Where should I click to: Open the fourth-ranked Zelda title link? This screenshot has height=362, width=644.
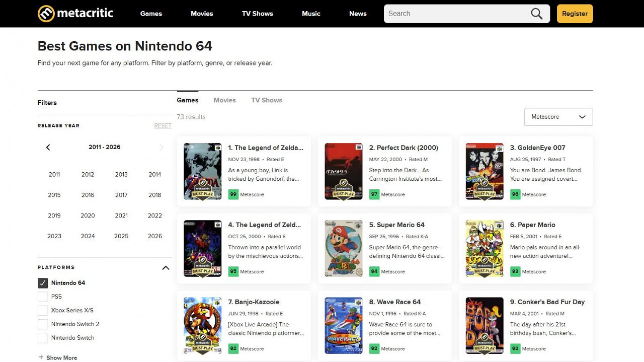tap(264, 225)
